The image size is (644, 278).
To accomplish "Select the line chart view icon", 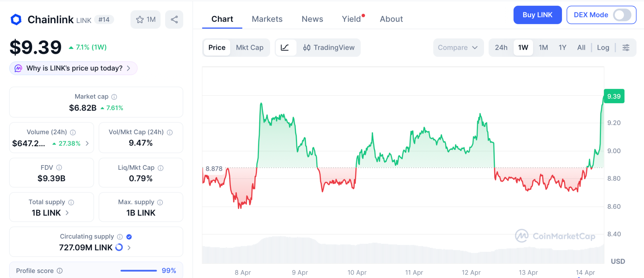I will coord(285,47).
